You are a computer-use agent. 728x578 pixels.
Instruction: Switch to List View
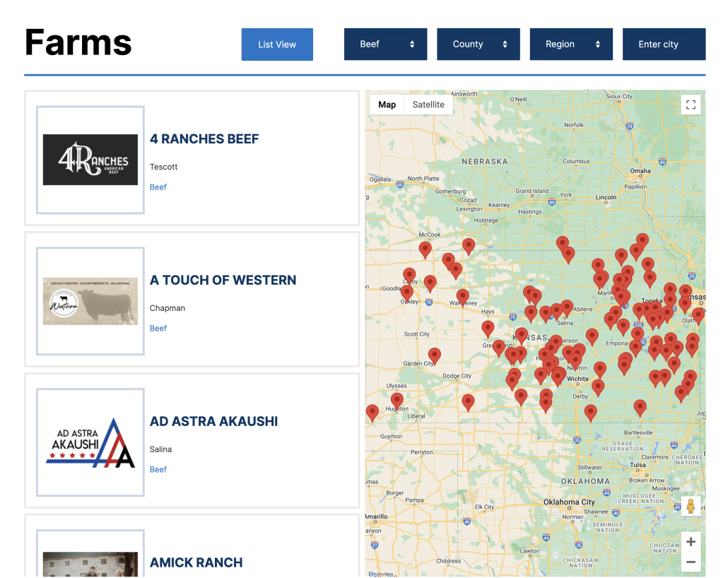click(x=277, y=45)
